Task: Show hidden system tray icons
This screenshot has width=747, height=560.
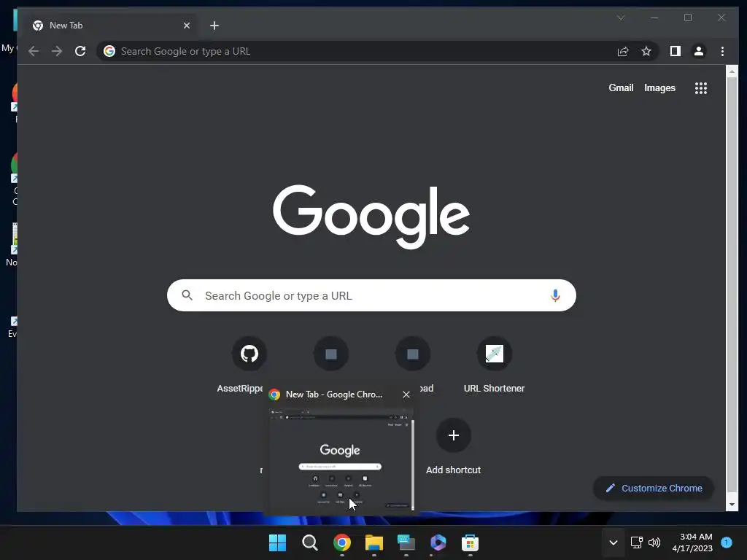Action: tap(613, 542)
